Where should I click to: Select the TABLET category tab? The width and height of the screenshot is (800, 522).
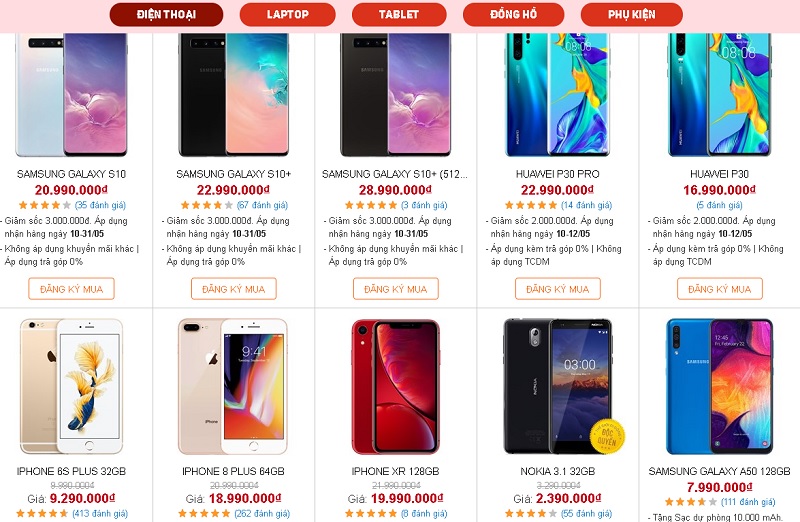click(x=399, y=14)
